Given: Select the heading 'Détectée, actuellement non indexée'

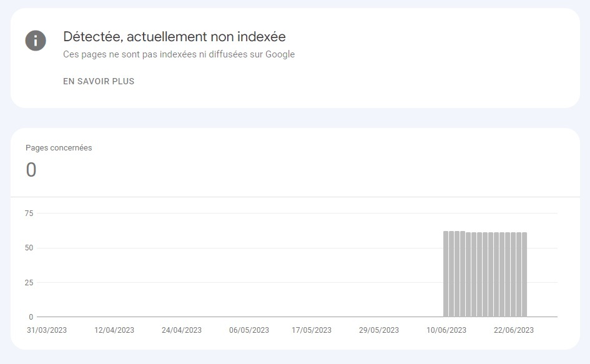Looking at the screenshot, I should [174, 36].
